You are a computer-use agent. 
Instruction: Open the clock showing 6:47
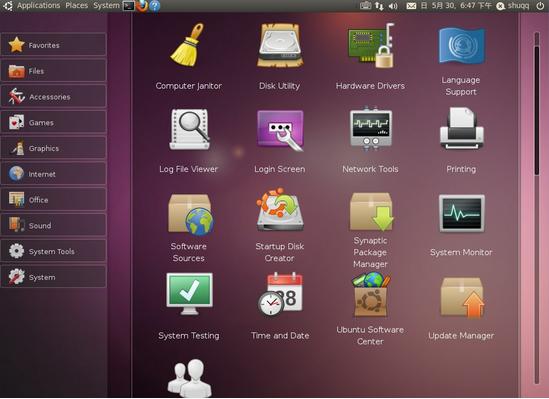456,6
